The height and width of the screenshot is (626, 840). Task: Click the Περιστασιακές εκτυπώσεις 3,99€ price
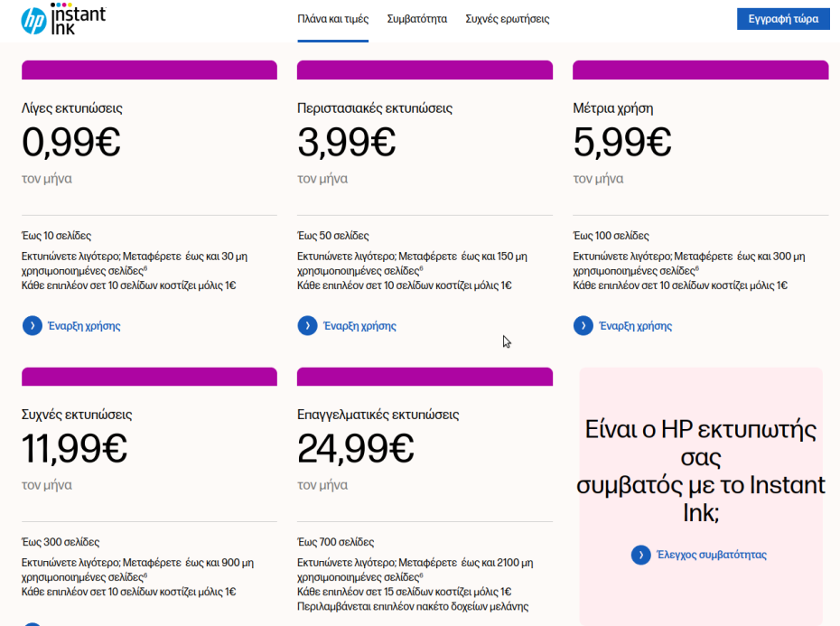[x=347, y=142]
